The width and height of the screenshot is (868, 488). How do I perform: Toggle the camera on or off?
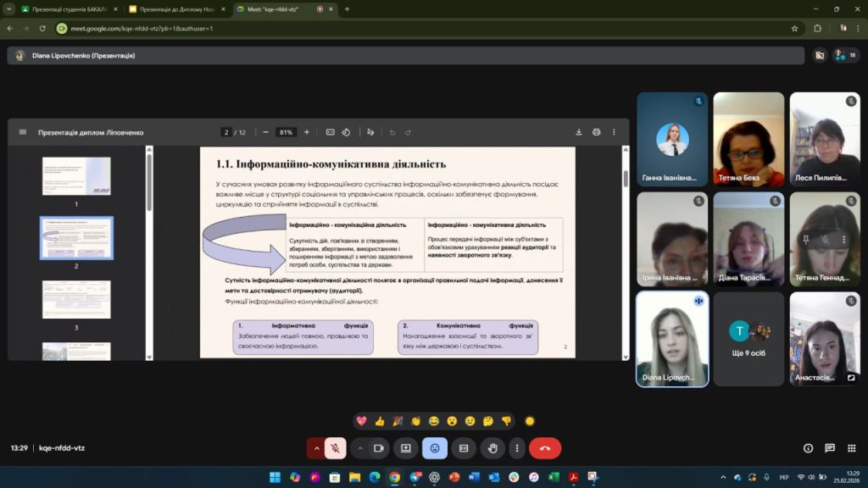point(379,448)
